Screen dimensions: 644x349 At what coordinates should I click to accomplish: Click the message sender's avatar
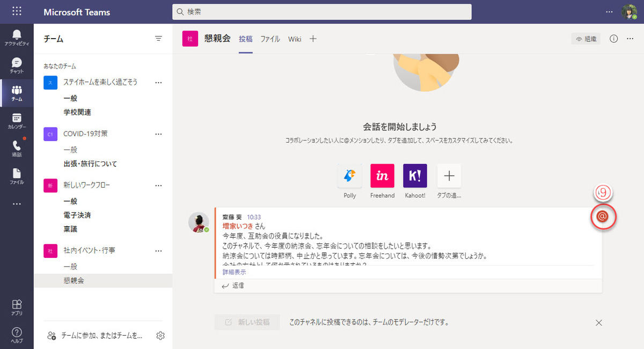[199, 222]
